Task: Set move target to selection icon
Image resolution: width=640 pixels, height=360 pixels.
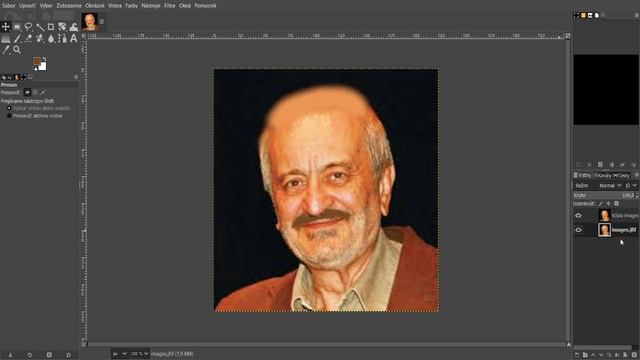Action: click(35, 93)
